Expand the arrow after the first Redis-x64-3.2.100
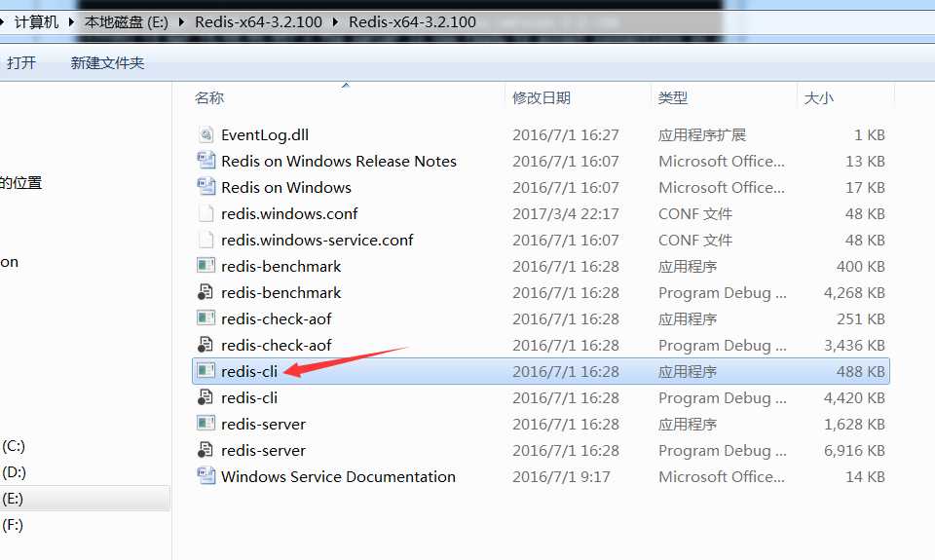The width and height of the screenshot is (935, 560). point(335,22)
